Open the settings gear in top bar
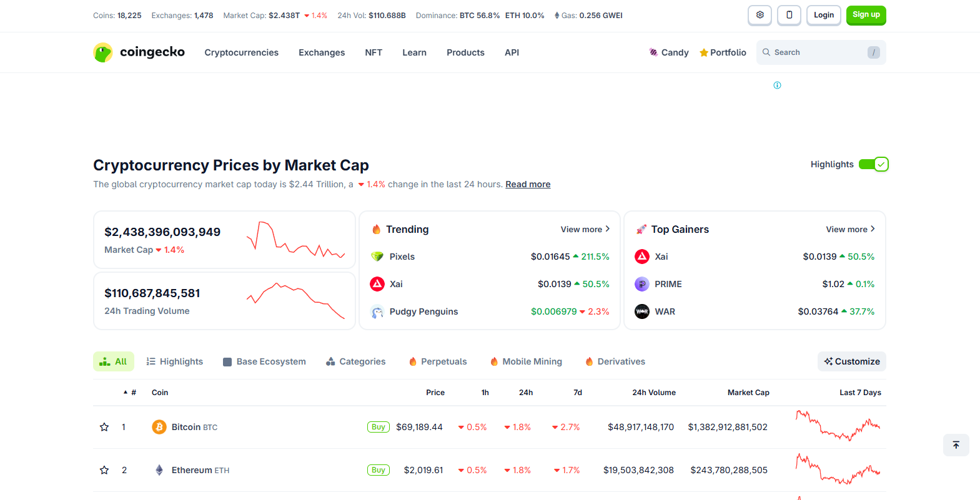The height and width of the screenshot is (500, 980). 760,15
